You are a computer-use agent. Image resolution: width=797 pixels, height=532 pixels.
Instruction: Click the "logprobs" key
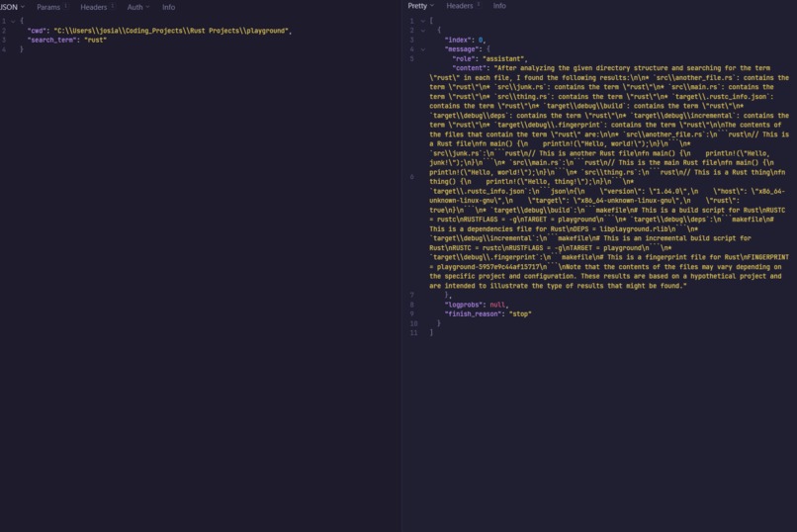(x=464, y=305)
